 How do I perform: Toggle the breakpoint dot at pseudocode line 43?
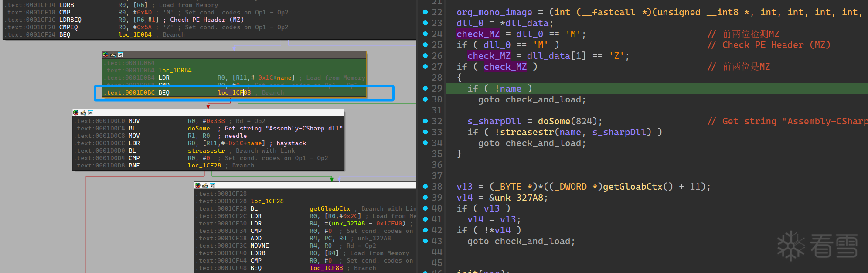point(425,241)
